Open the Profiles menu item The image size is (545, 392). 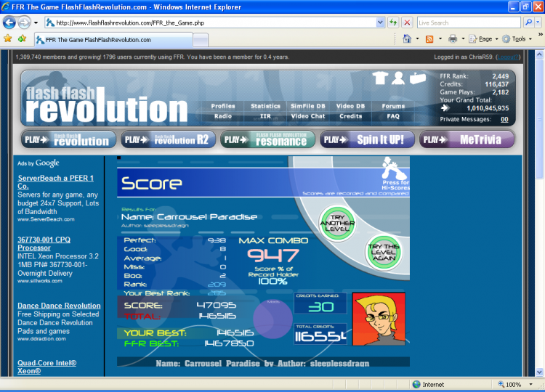223,106
